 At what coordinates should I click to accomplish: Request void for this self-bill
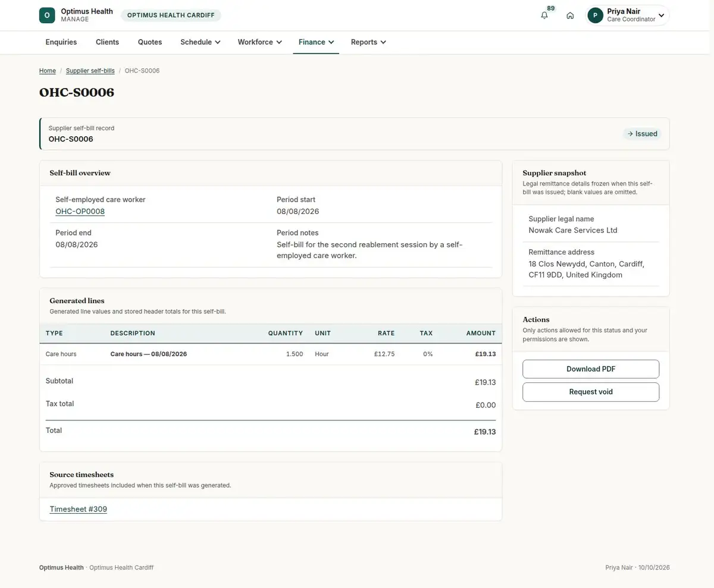pos(591,392)
